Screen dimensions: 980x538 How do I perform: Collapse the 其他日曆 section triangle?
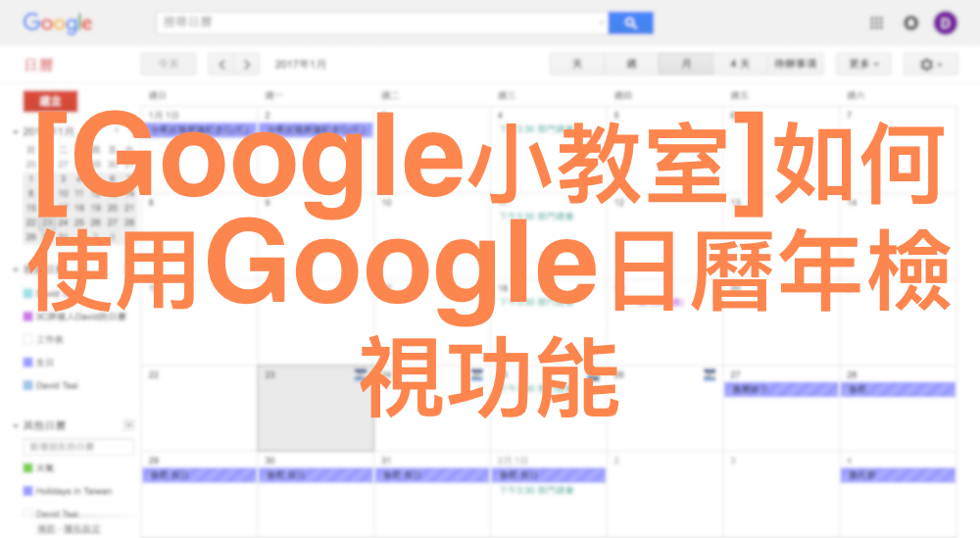[x=15, y=425]
